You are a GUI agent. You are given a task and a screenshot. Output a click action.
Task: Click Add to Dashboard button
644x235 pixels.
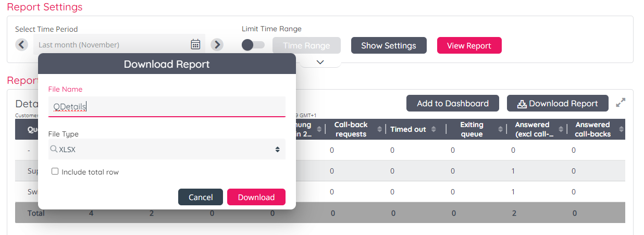tap(452, 103)
